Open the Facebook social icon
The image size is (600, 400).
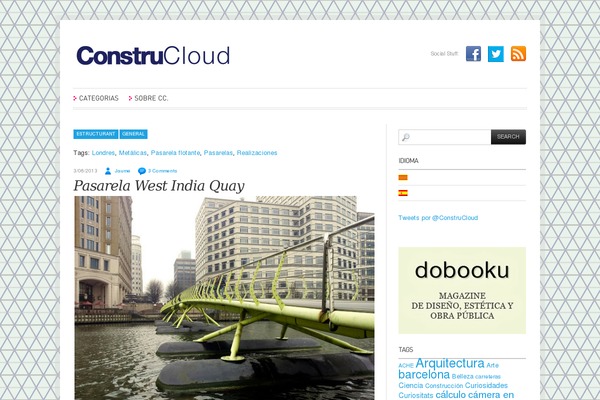[473, 54]
